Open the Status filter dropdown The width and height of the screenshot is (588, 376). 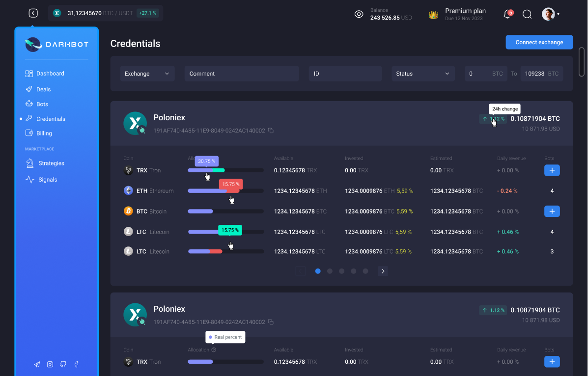423,73
